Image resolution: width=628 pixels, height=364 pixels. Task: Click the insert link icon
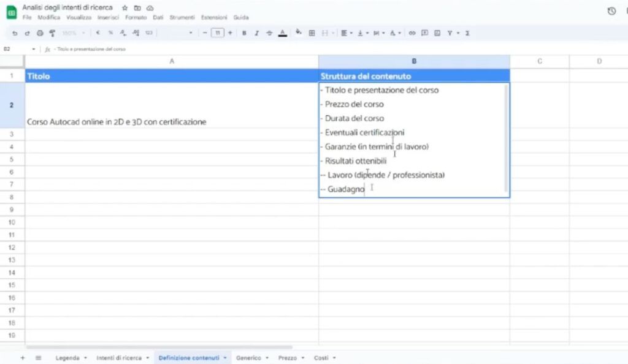coord(412,33)
